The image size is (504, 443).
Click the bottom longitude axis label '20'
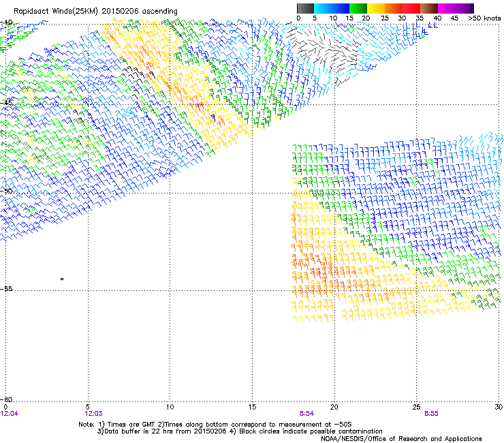[x=334, y=408]
